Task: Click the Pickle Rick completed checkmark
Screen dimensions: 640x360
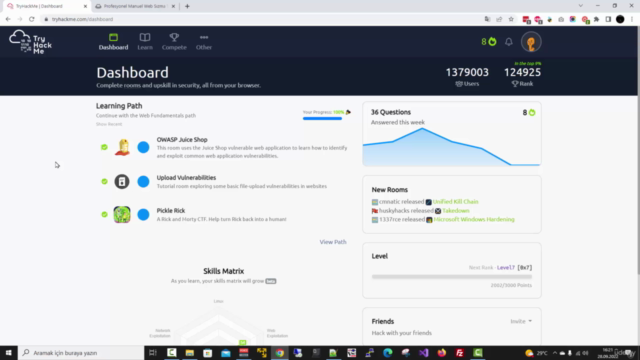Action: (x=104, y=214)
